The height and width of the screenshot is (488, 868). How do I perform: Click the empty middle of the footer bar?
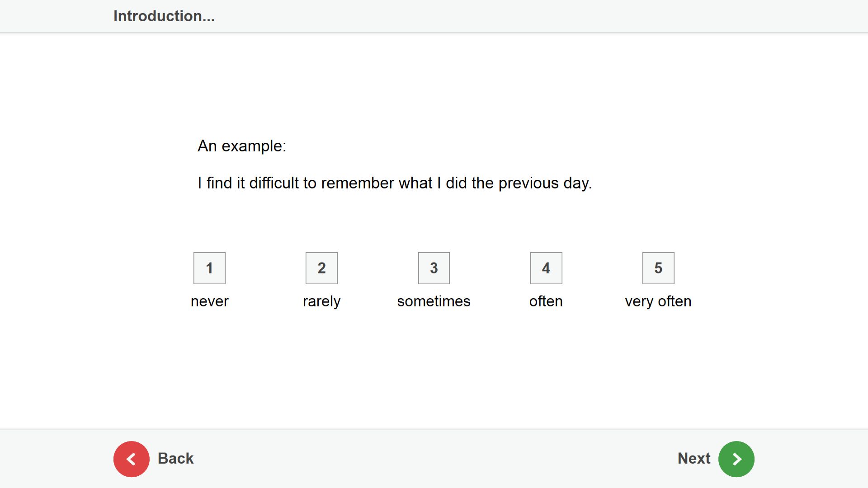[x=434, y=459]
